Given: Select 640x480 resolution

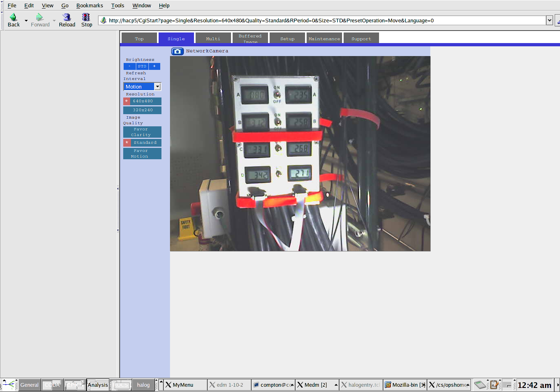Looking at the screenshot, I should (142, 101).
